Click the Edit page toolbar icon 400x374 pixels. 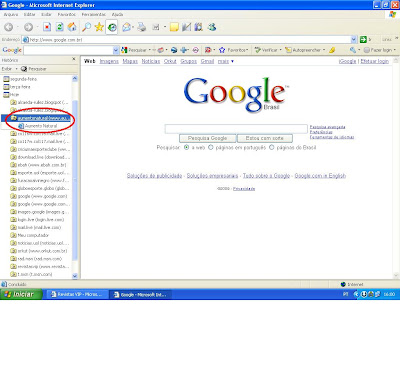point(156,27)
